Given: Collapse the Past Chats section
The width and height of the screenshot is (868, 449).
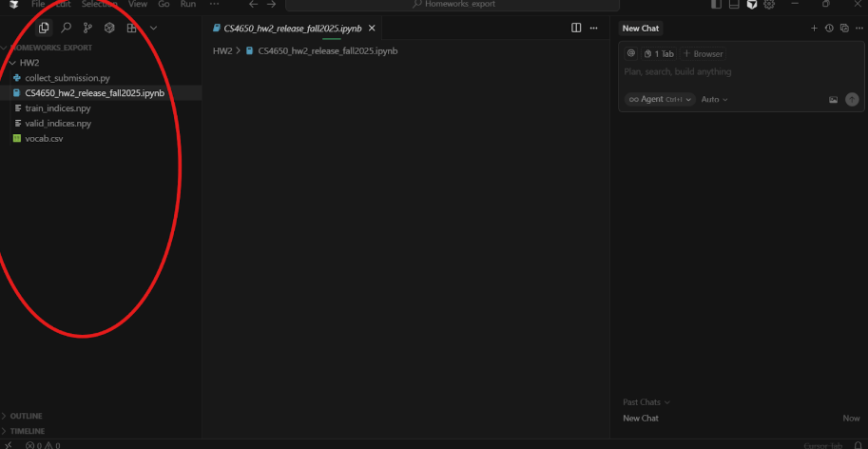Looking at the screenshot, I should click(x=646, y=402).
